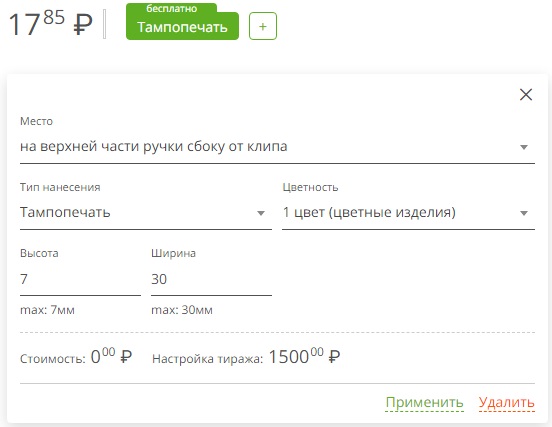Click the Стоимость 0.00 ₽ amount
The image size is (552, 427).
[x=111, y=356]
